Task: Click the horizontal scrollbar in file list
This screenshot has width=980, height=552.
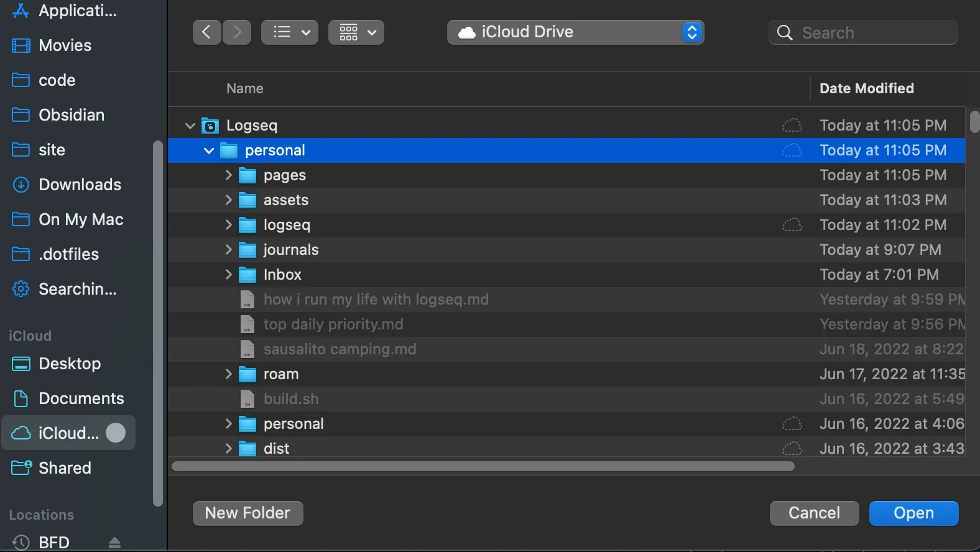Action: click(483, 466)
